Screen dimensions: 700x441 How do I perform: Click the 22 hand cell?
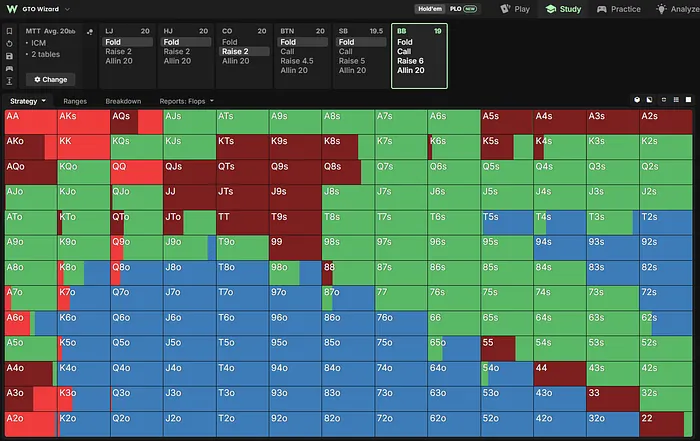pos(666,424)
